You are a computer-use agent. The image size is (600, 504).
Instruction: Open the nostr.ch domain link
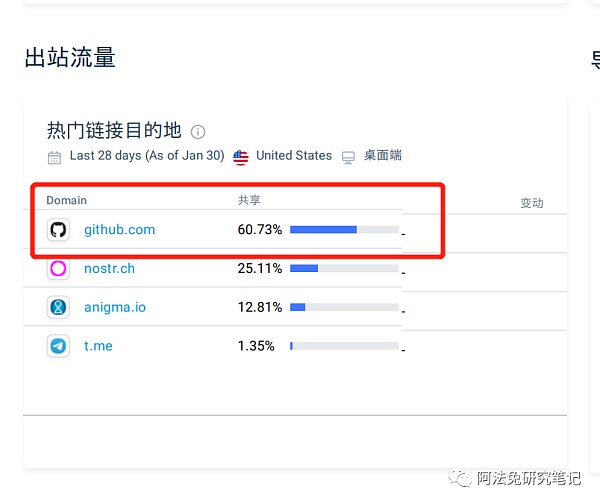point(109,269)
